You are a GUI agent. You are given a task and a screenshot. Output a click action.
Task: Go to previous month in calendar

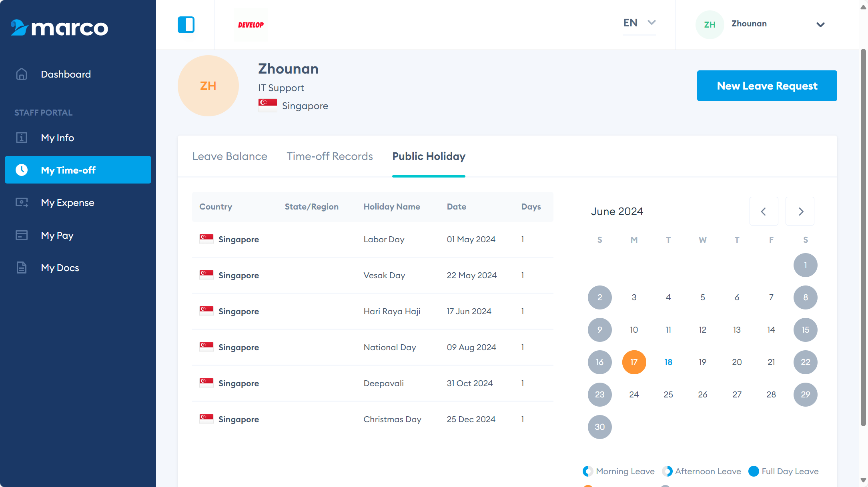[x=764, y=212]
